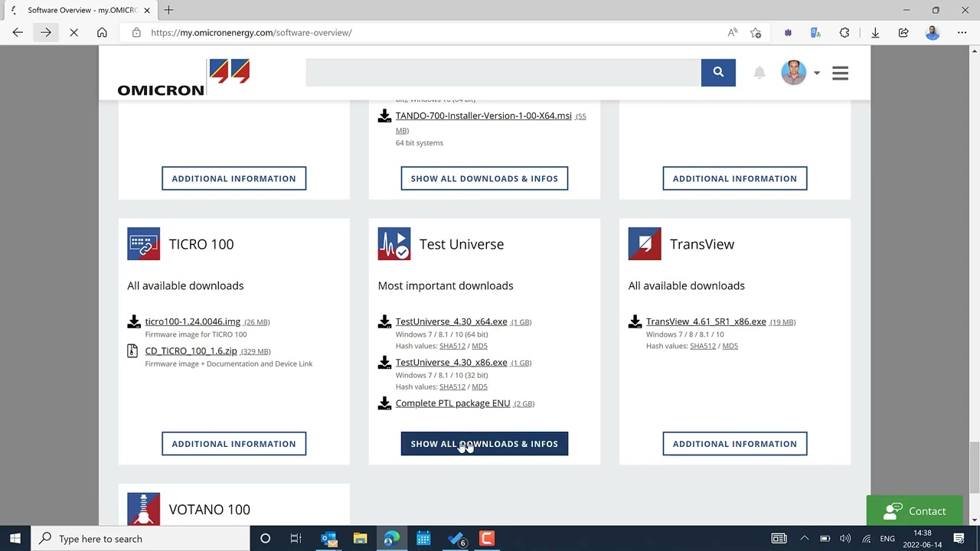The height and width of the screenshot is (551, 980).
Task: Click browser share icon
Action: 903,32
